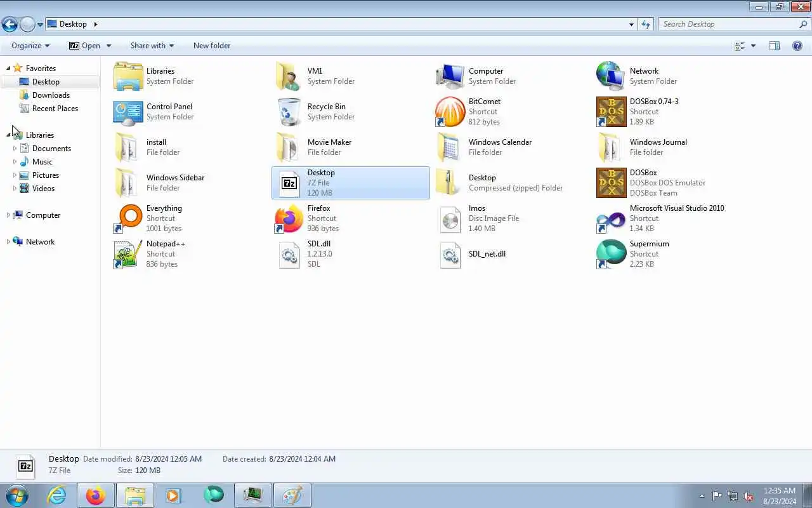Viewport: 812px width, 508px height.
Task: Show hidden icons in system tray
Action: coord(702,496)
